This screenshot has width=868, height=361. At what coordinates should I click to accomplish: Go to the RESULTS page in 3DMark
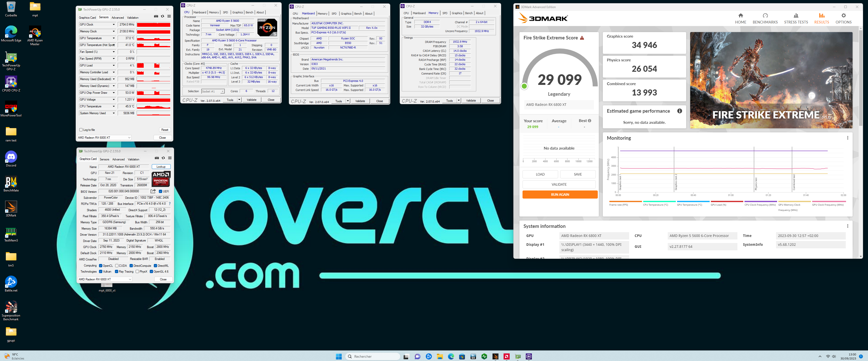coord(821,18)
